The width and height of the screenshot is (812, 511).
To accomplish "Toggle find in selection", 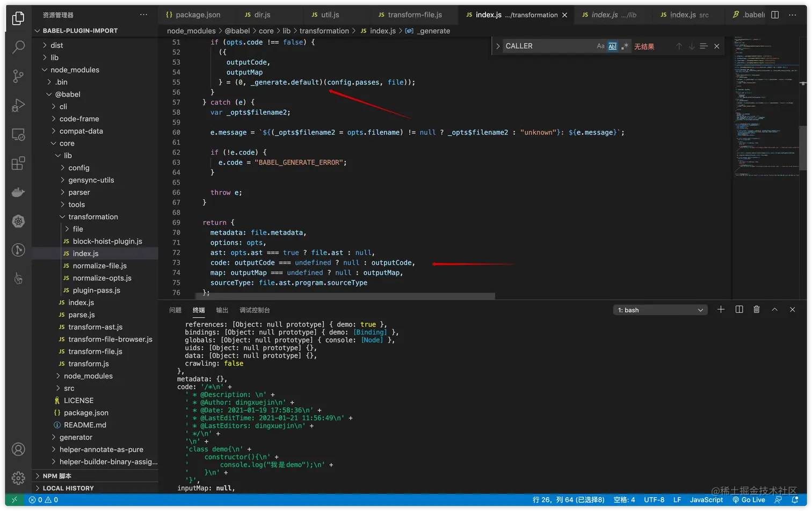I will [x=704, y=46].
